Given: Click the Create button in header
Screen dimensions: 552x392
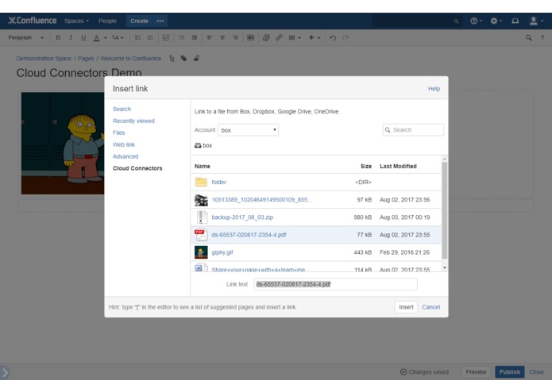Looking at the screenshot, I should [x=140, y=21].
